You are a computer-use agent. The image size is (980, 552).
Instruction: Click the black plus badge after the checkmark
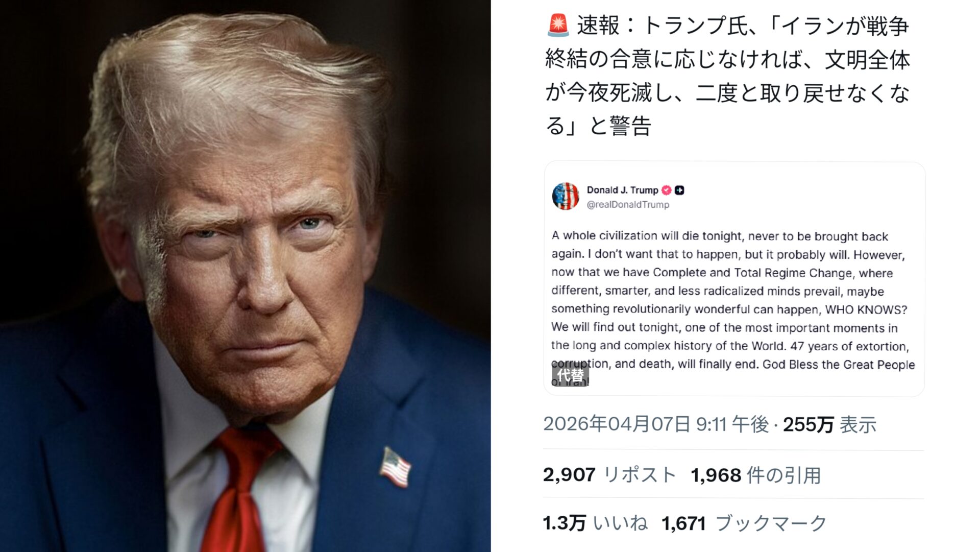679,190
